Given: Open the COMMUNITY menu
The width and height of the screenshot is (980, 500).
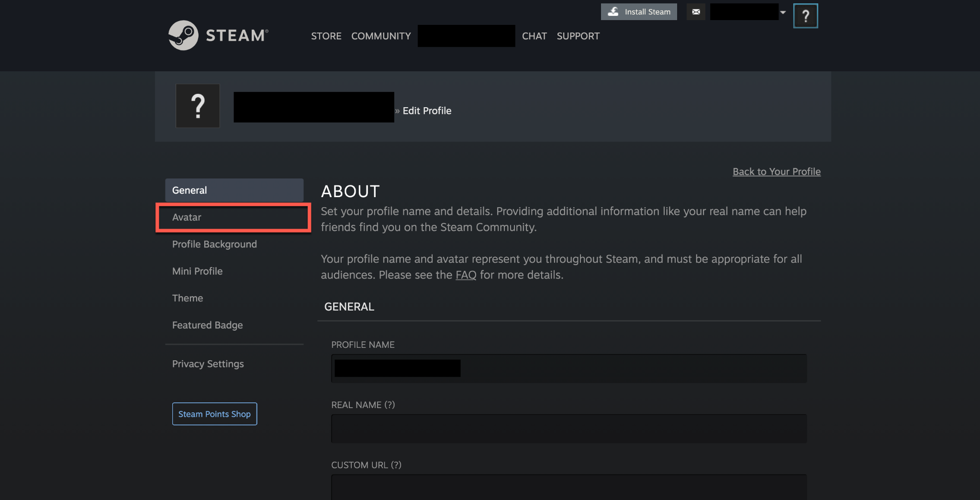Looking at the screenshot, I should point(381,36).
